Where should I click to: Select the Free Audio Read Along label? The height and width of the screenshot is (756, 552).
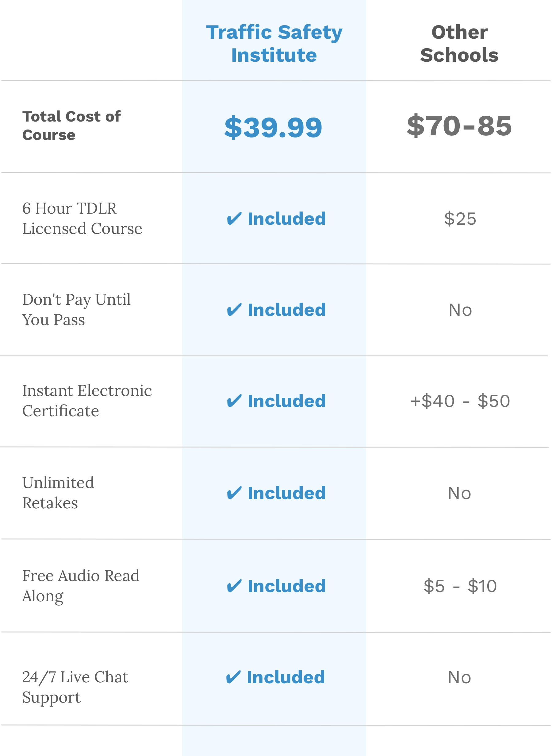[81, 586]
